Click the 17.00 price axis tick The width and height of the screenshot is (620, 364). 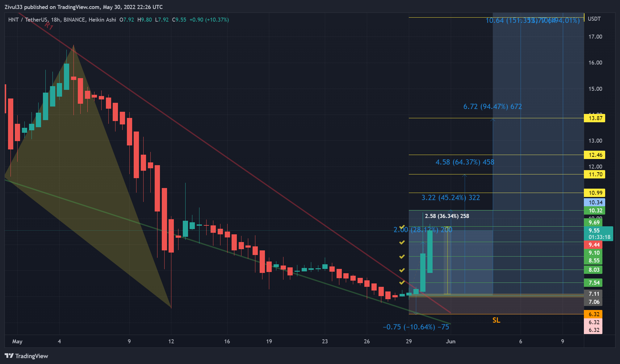point(595,37)
